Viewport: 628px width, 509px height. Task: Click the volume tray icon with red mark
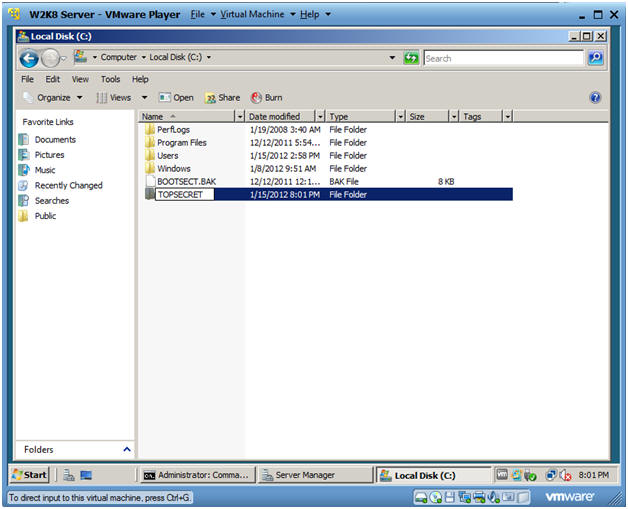[565, 475]
